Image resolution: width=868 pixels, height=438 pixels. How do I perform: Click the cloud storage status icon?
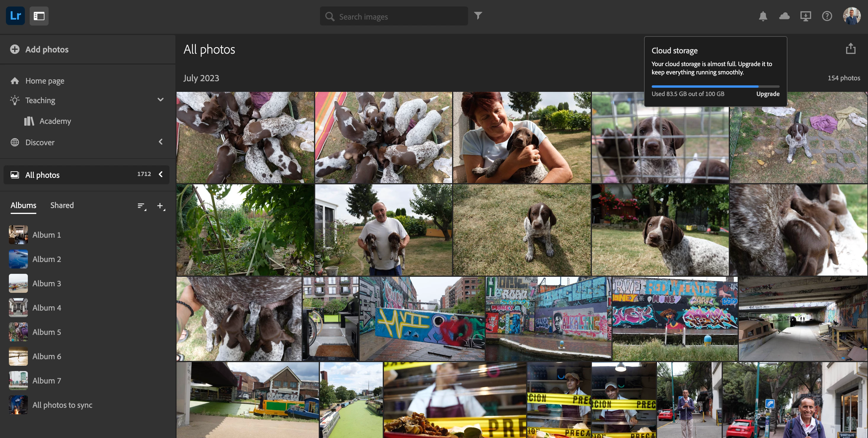click(784, 16)
